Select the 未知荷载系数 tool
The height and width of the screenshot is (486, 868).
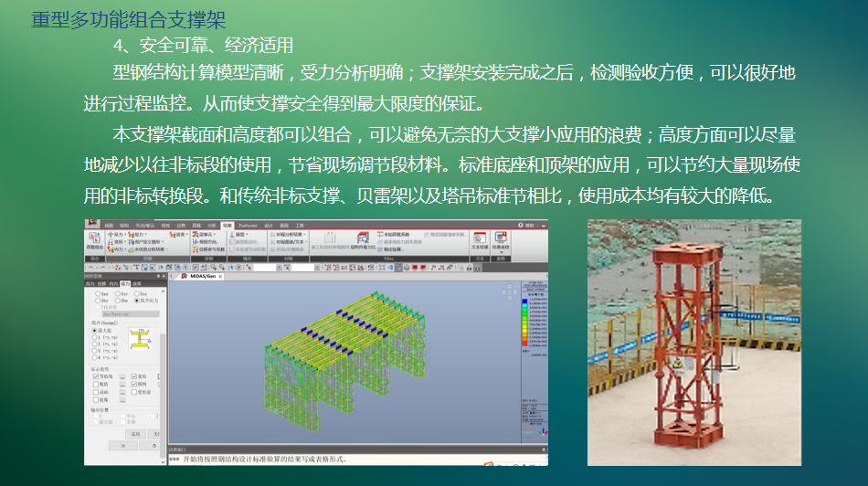394,234
